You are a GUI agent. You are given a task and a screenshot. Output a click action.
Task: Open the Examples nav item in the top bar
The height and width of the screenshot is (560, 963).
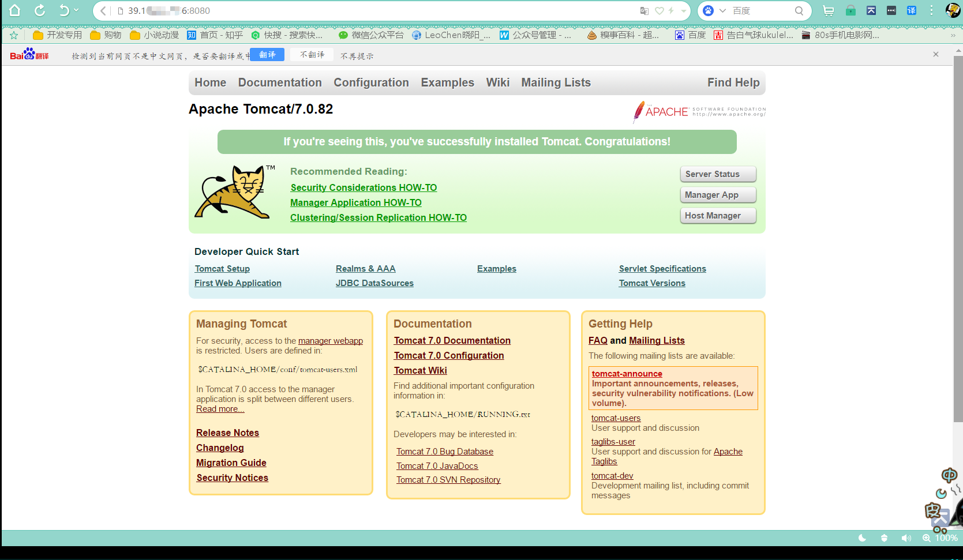pos(447,82)
